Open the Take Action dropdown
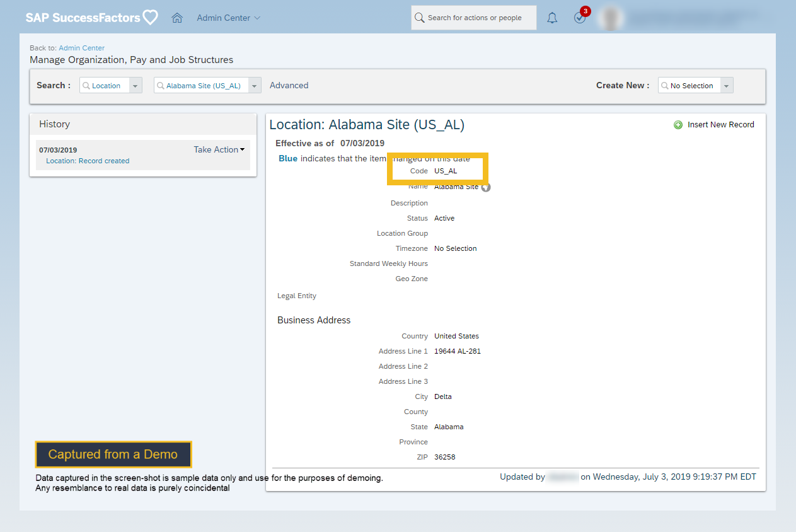This screenshot has height=532, width=796. (x=219, y=149)
